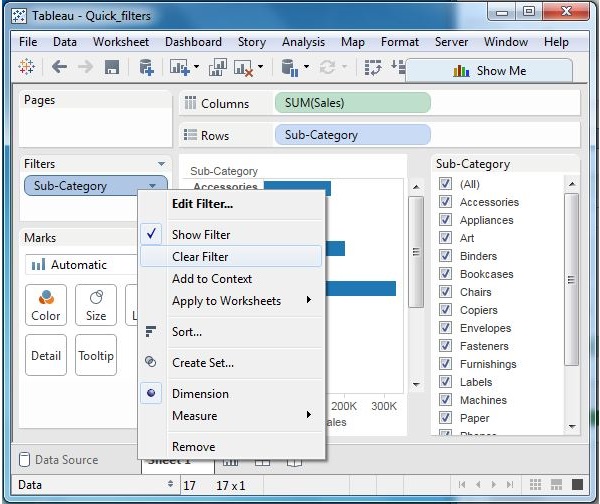Open the Sub-Category filter pill dropdown arrow
The image size is (600, 504).
[x=152, y=186]
